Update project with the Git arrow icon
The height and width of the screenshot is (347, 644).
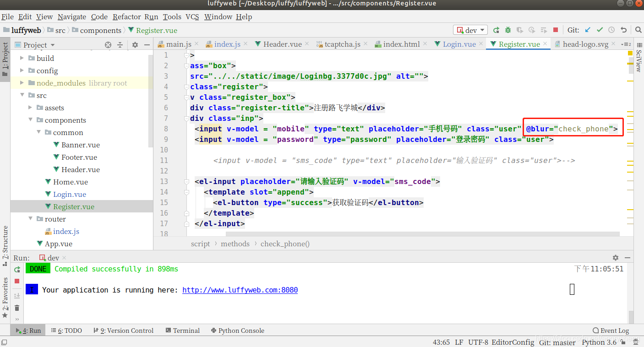pyautogui.click(x=588, y=30)
